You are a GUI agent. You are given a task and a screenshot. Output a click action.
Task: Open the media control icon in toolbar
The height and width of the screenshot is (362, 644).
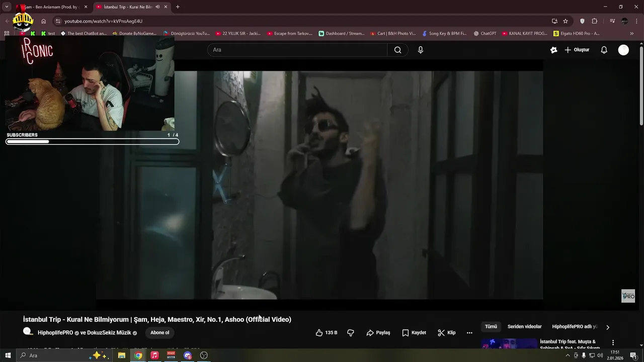612,21
